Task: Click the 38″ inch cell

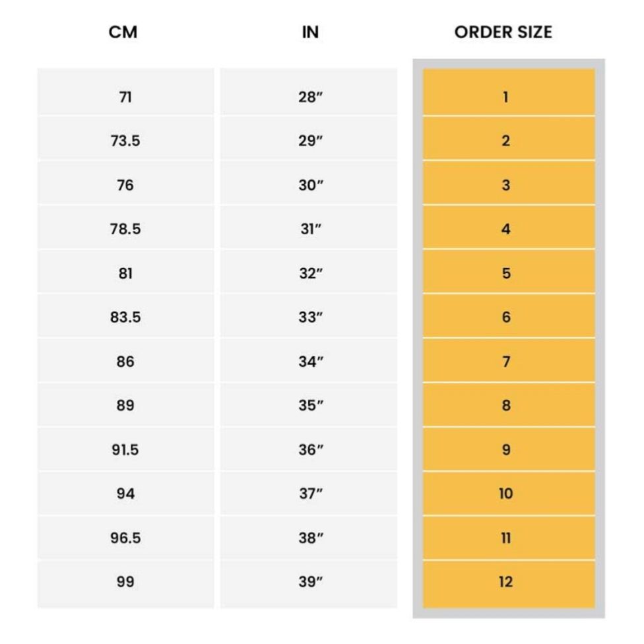Action: tap(309, 538)
